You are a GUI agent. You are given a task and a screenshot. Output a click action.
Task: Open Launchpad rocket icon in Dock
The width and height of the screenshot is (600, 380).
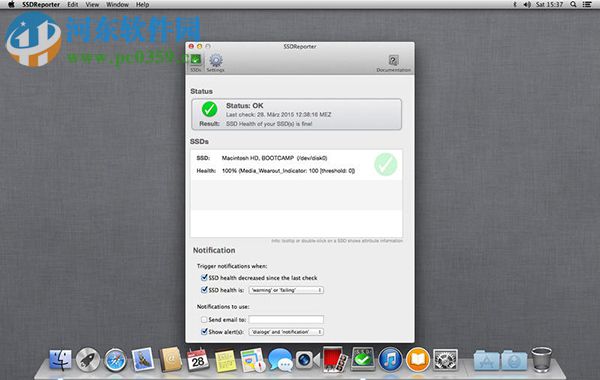pyautogui.click(x=88, y=360)
